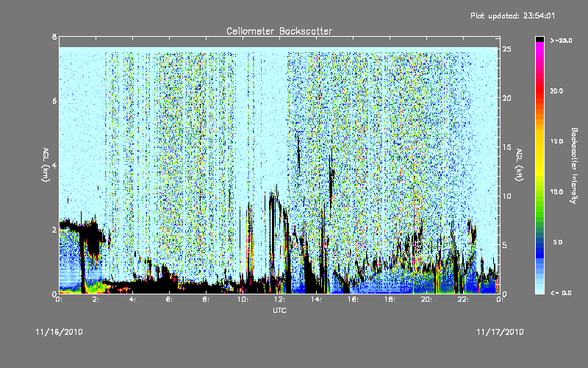
Task: Click the "AGL (km)" left axis label
Action: click(46, 165)
